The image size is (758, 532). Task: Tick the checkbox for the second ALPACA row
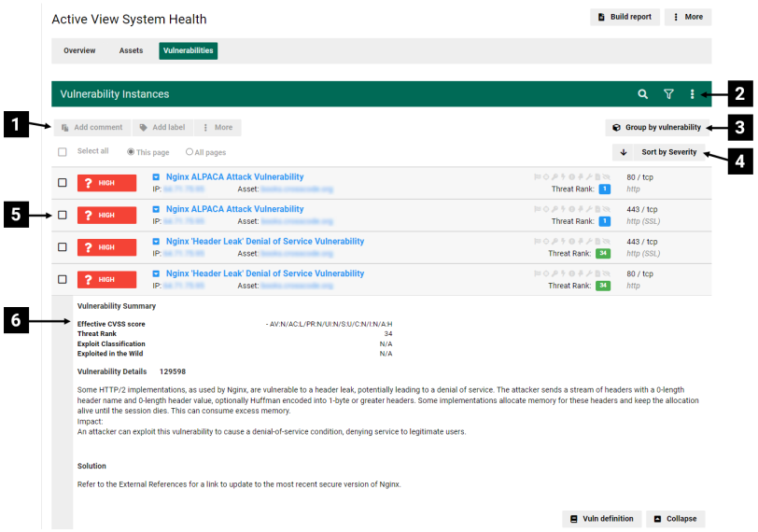point(63,215)
